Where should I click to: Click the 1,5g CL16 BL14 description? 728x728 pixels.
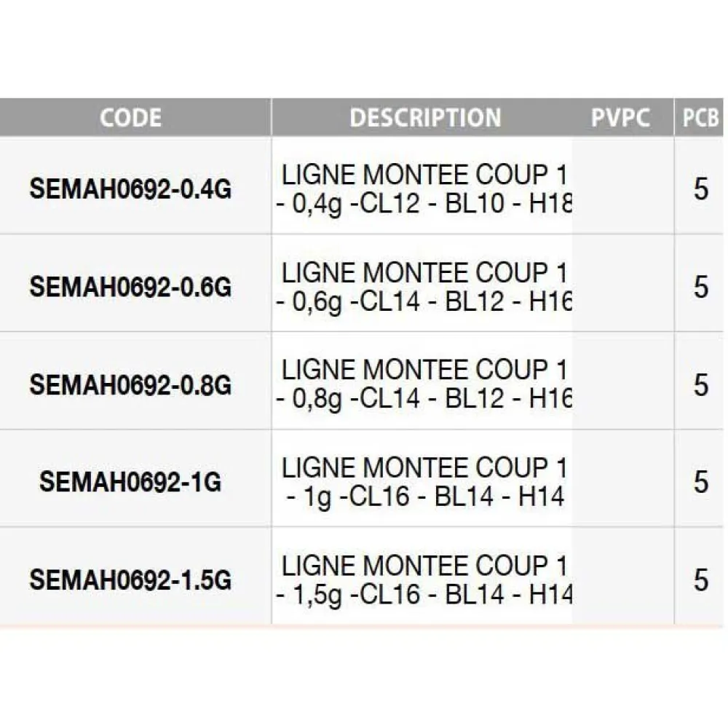click(x=424, y=579)
